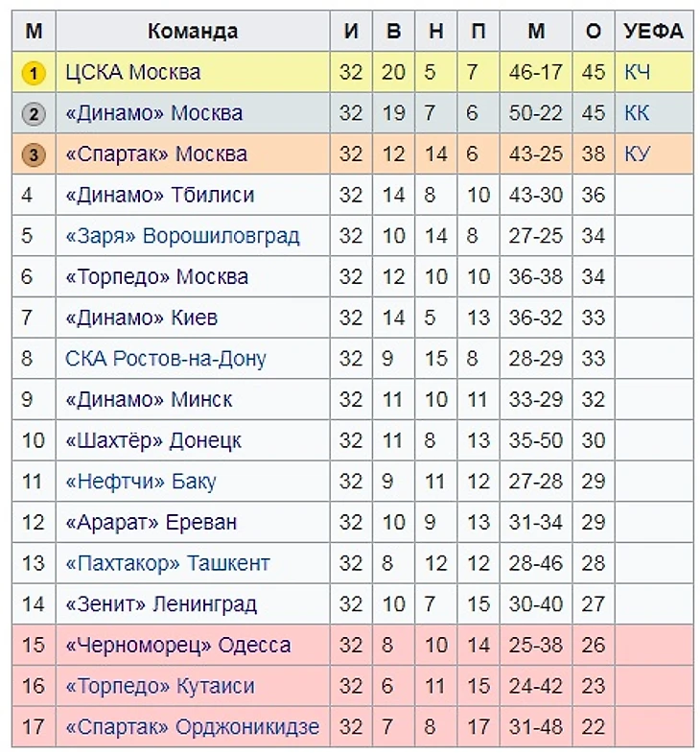Open the ЦСКА Москва team link
This screenshot has width=700, height=755.
click(132, 73)
